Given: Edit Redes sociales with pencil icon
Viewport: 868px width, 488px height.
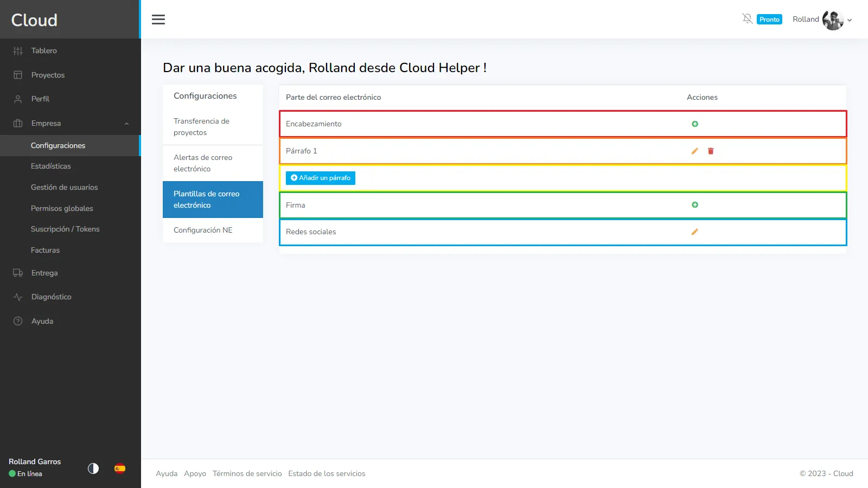Looking at the screenshot, I should (695, 232).
